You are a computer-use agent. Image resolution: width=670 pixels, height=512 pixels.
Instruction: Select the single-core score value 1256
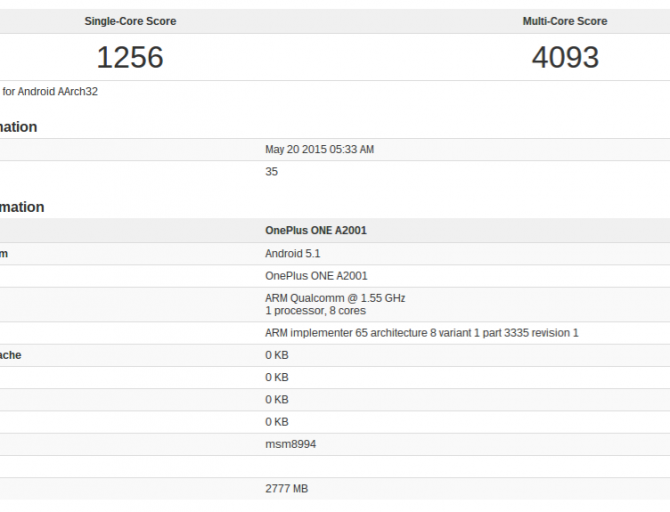pyautogui.click(x=129, y=58)
